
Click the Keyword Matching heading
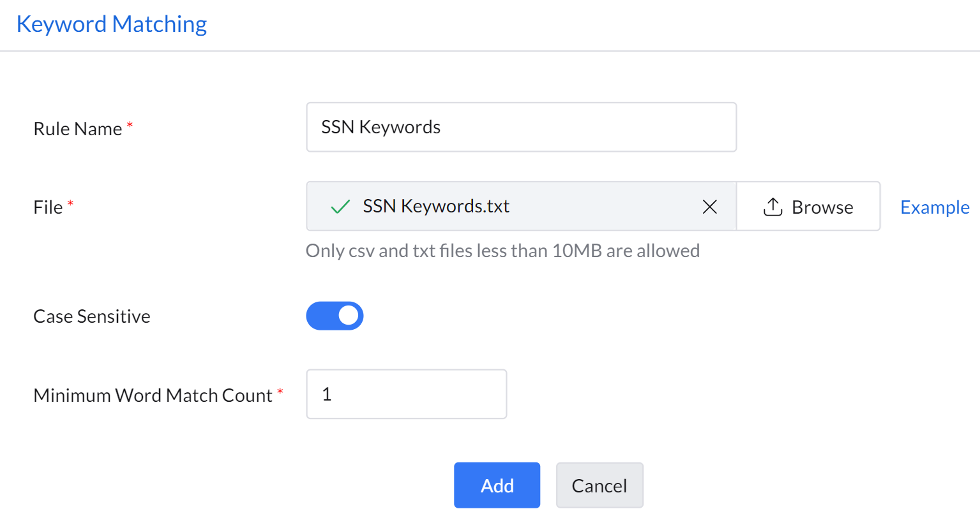pyautogui.click(x=112, y=24)
